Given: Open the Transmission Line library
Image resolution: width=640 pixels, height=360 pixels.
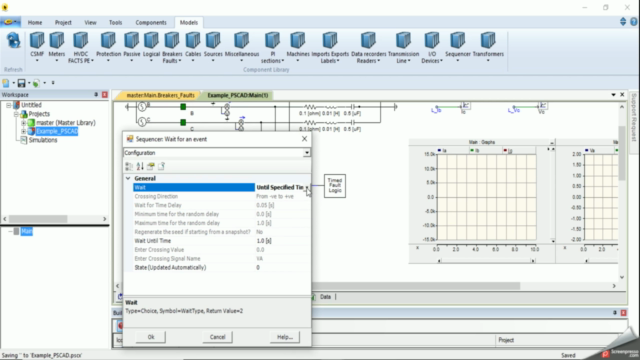Looking at the screenshot, I should (403, 47).
